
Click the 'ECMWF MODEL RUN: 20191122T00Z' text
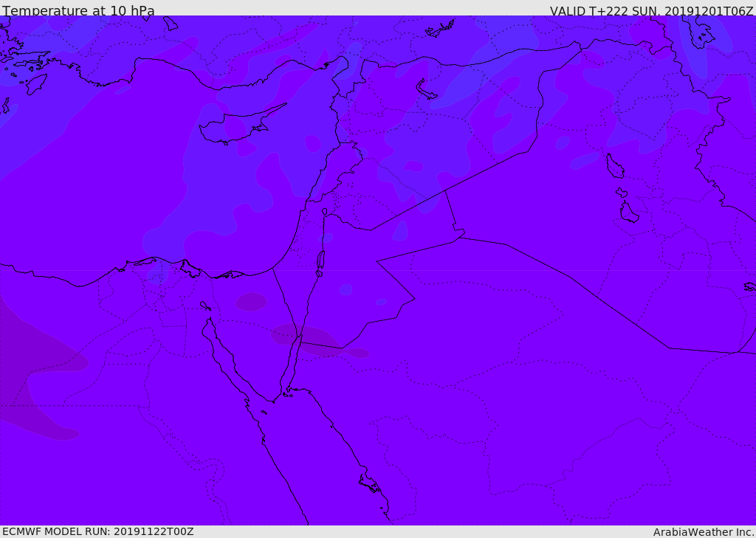tap(98, 532)
